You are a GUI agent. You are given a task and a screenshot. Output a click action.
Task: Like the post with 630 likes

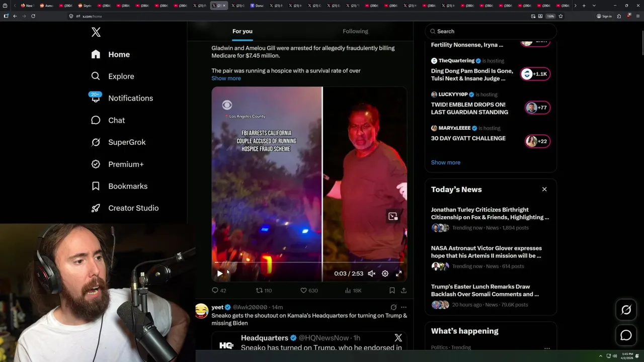click(x=309, y=290)
